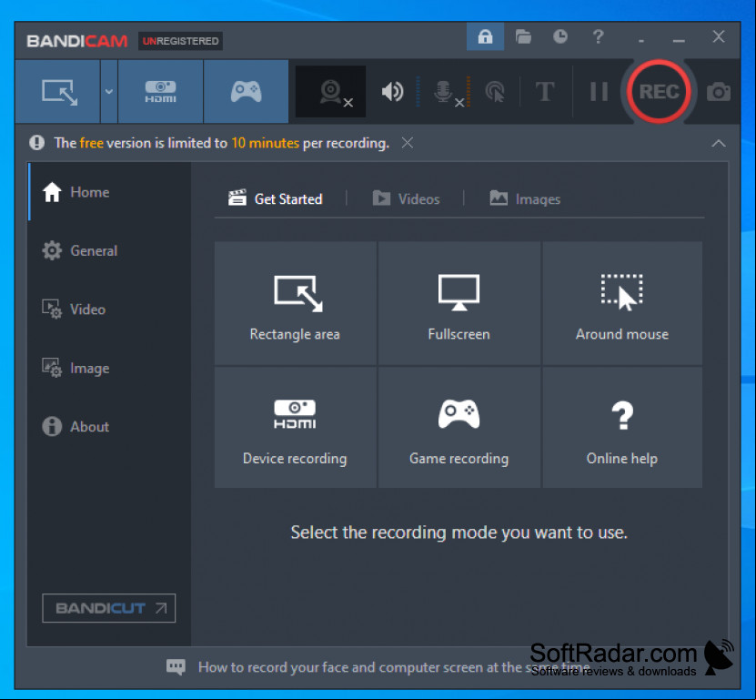Choose the Around mouse tile
The width and height of the screenshot is (756, 700).
tap(622, 303)
